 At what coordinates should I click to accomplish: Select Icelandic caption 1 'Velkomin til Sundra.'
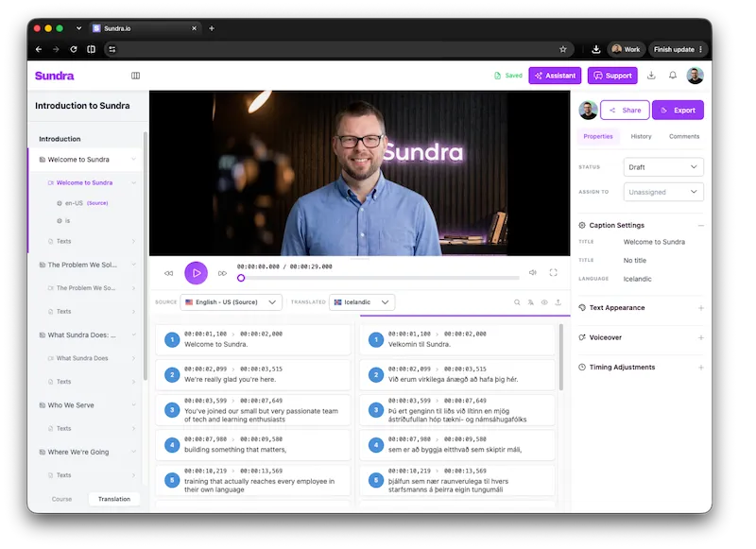457,340
